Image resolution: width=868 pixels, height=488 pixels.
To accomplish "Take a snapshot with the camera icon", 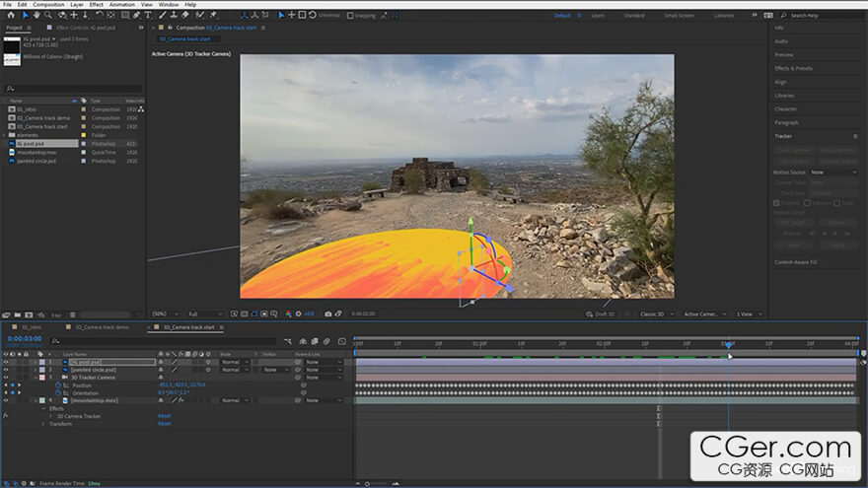I will (327, 314).
